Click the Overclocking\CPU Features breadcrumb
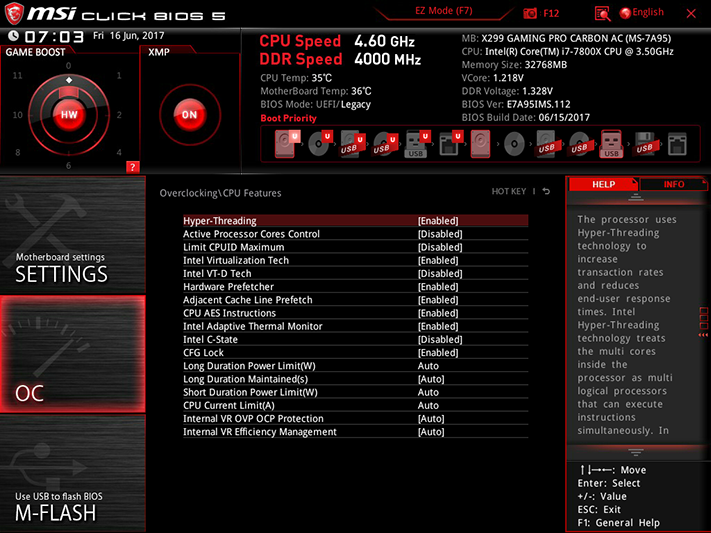Image resolution: width=711 pixels, height=533 pixels. [x=220, y=193]
